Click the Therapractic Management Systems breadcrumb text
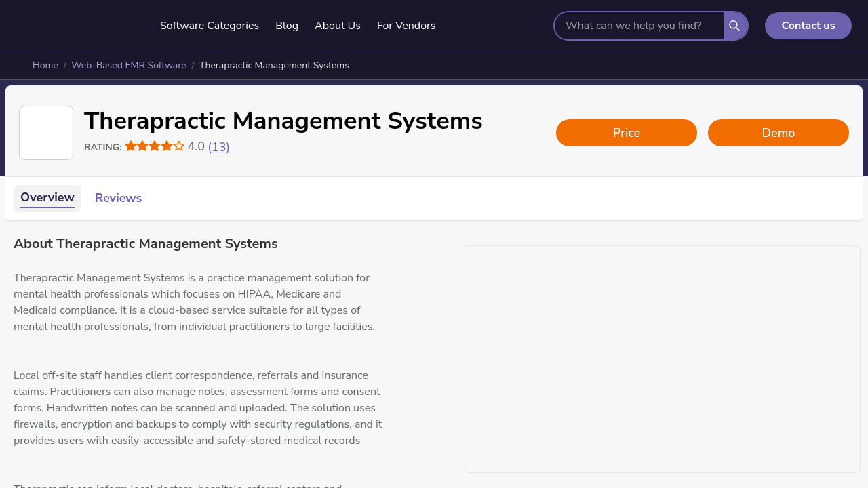Image resolution: width=868 pixels, height=488 pixels. pyautogui.click(x=274, y=66)
